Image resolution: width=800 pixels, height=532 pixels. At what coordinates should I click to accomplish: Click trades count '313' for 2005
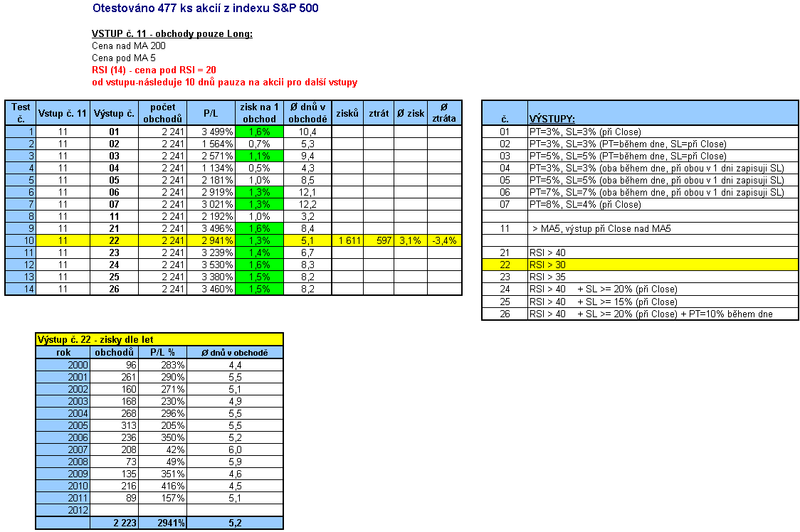point(115,425)
